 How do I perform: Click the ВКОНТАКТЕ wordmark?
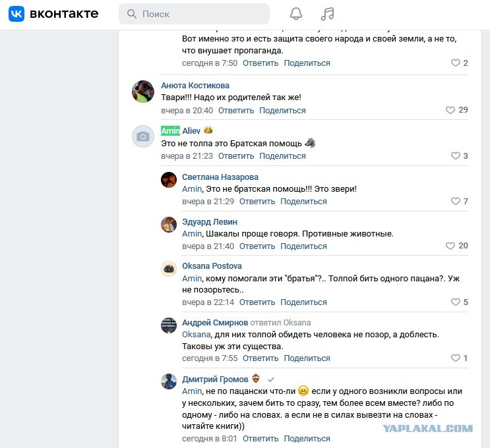(x=64, y=14)
